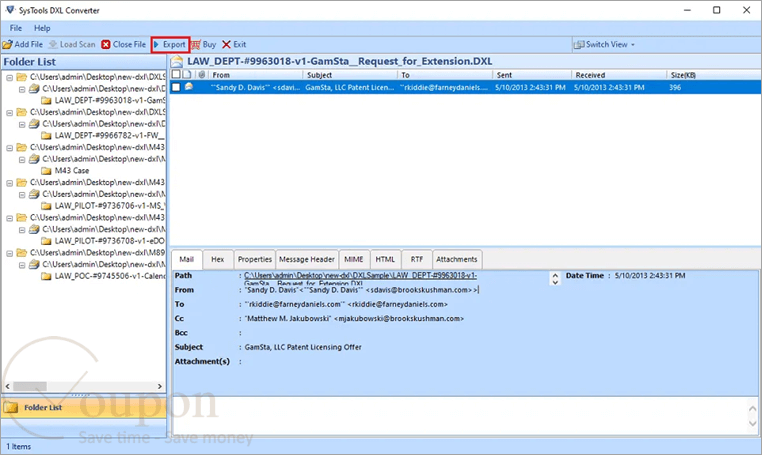Collapse the subfolder directly above M43 Case
The height and width of the screenshot is (455, 762).
point(22,159)
